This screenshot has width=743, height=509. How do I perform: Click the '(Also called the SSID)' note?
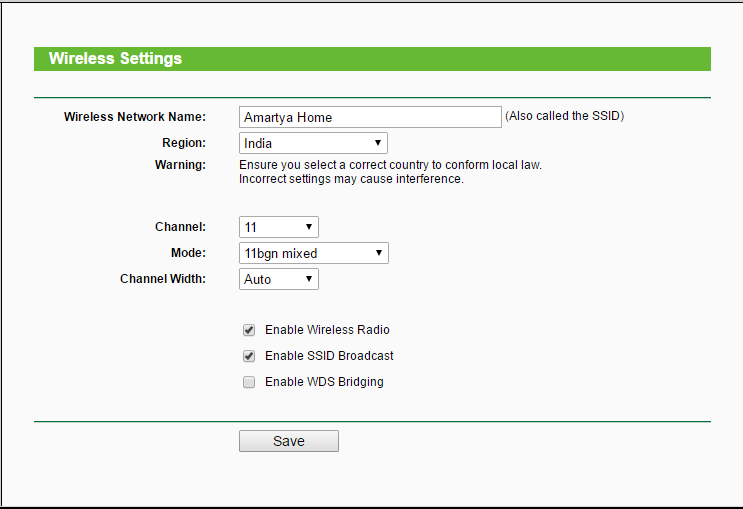tap(564, 116)
